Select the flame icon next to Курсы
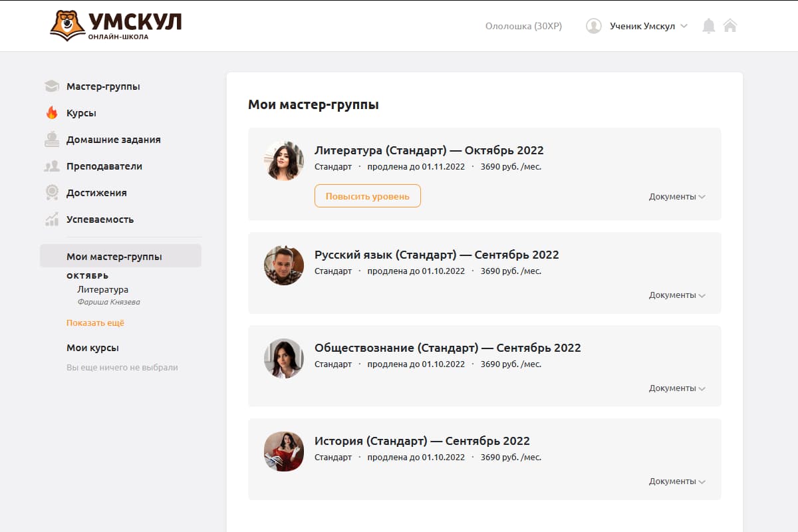 pos(52,112)
